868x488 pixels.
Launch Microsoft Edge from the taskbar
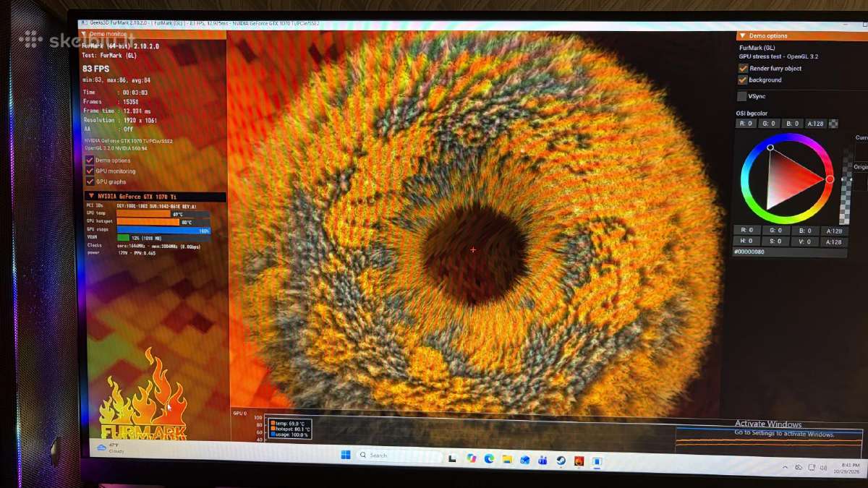(489, 459)
